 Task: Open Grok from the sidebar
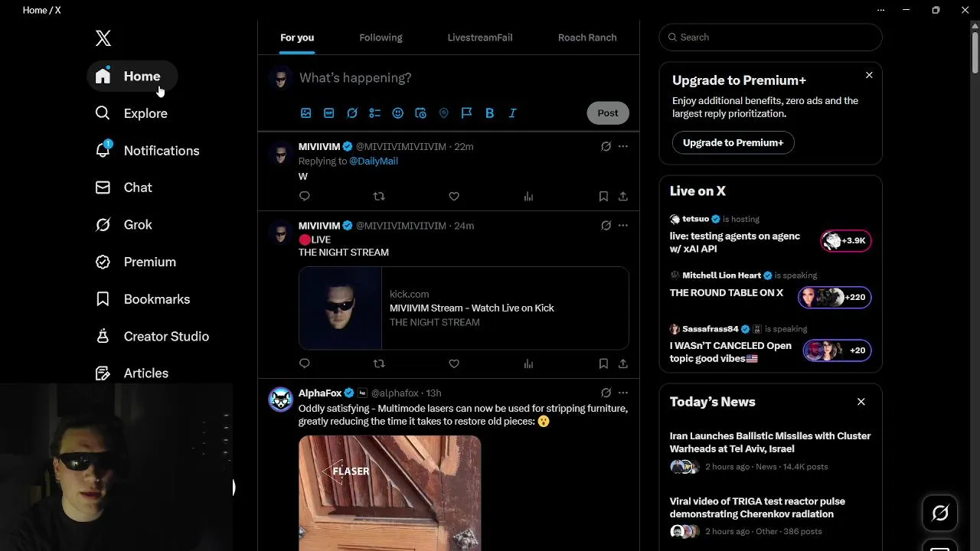(123, 225)
